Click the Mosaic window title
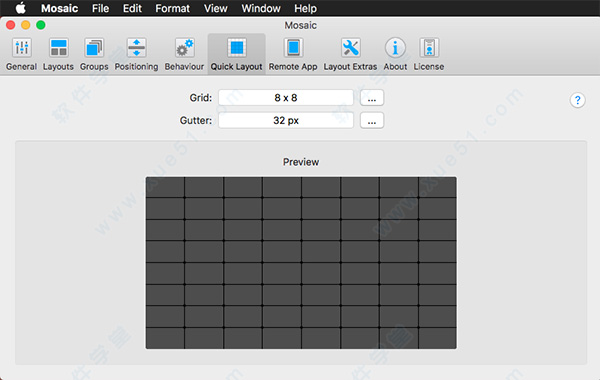This screenshot has width=600, height=380. [300, 25]
